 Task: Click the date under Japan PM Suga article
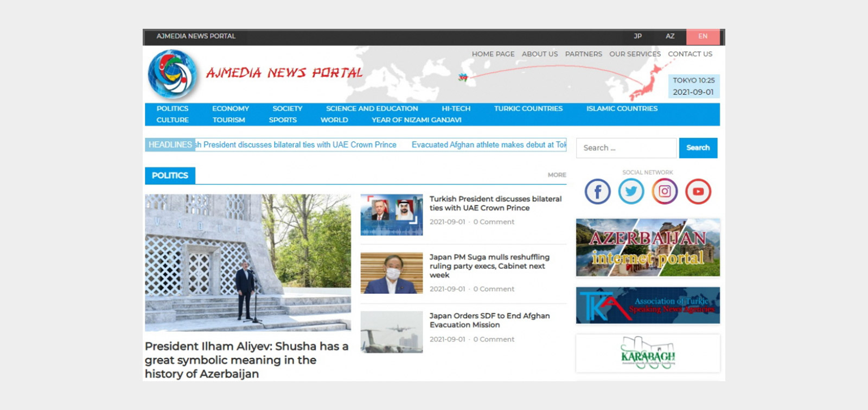point(448,289)
